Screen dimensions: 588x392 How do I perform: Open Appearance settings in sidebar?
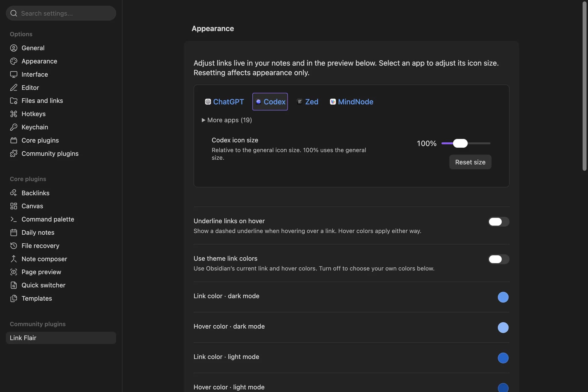pyautogui.click(x=61, y=61)
